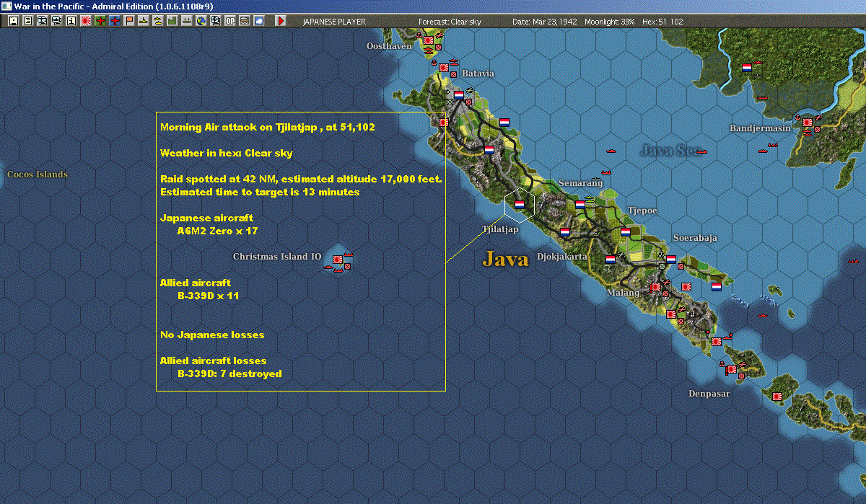866x504 pixels.
Task: Select the Dutch flag base below Tjepoe
Action: click(625, 232)
